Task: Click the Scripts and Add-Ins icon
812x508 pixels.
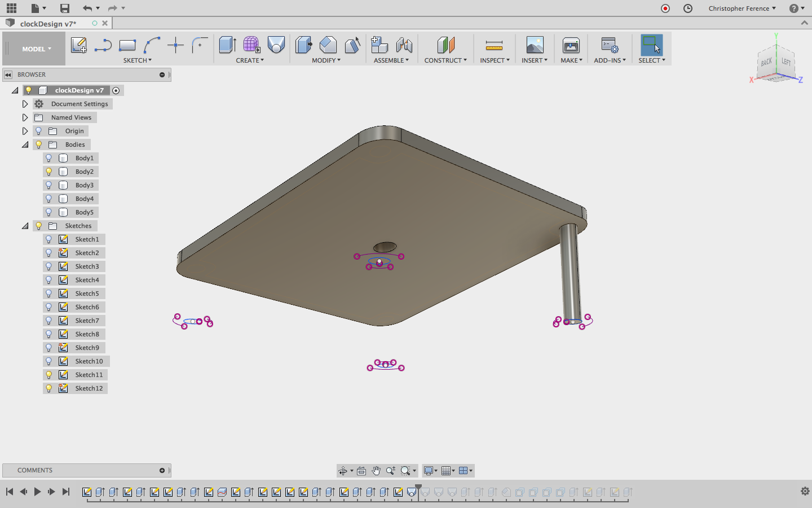Action: click(610, 45)
